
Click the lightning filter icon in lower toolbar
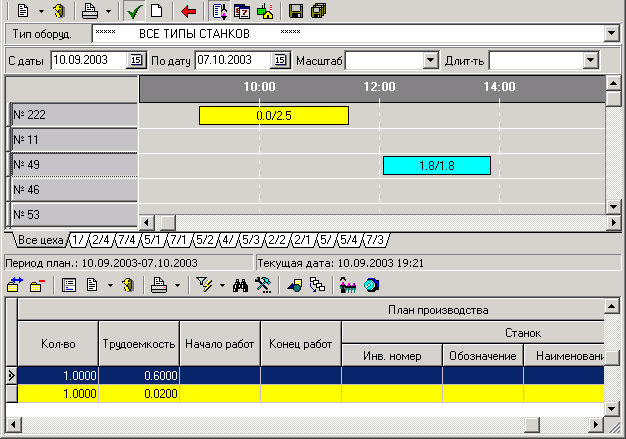pos(205,285)
